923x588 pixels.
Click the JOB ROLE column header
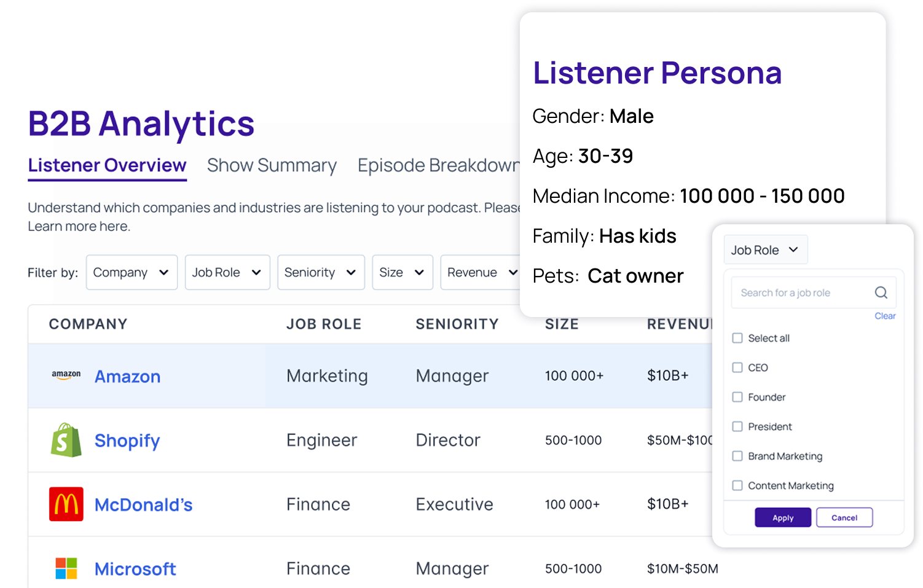324,324
